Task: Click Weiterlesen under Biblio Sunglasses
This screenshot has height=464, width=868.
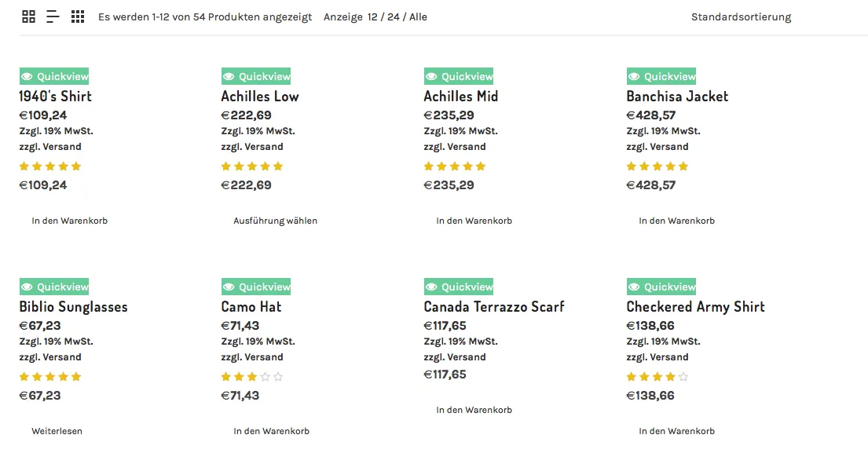Action: (57, 431)
